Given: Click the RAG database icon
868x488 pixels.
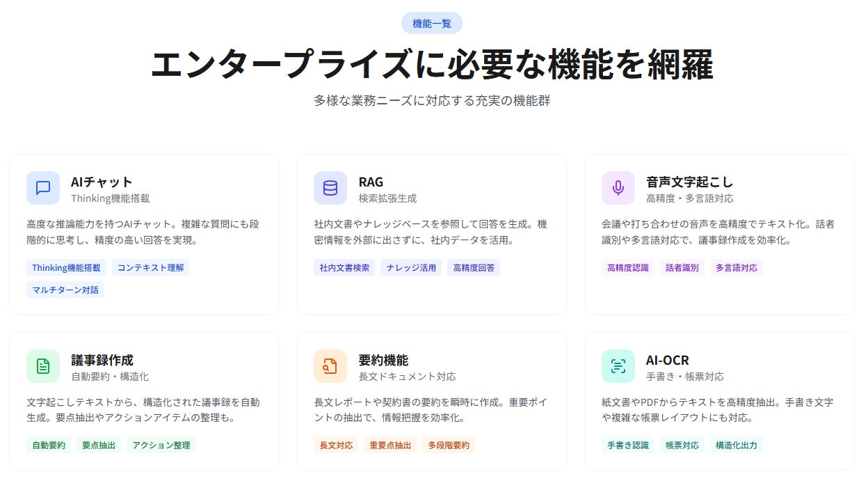Looking at the screenshot, I should coord(330,188).
